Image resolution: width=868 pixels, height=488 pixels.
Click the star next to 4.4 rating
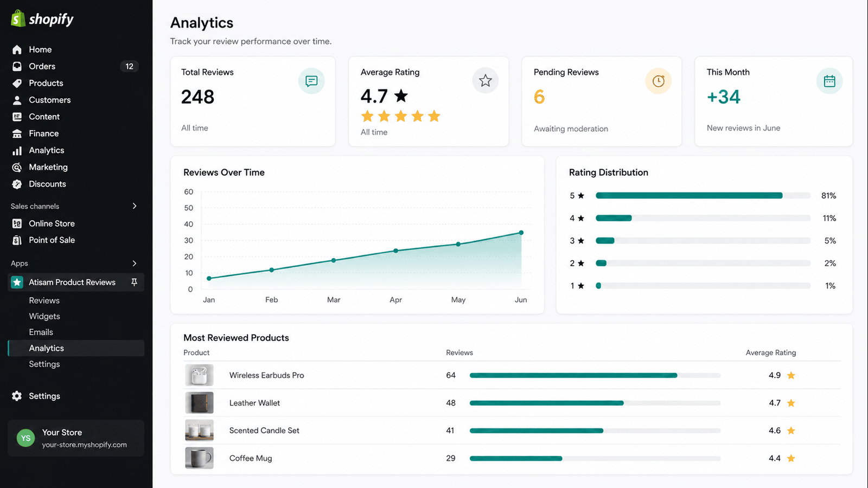click(x=791, y=458)
